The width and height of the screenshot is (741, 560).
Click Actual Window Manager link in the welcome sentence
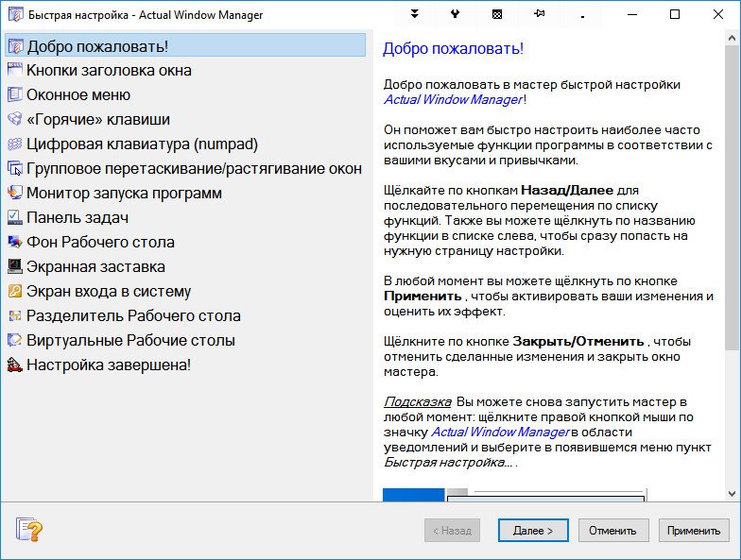pos(454,100)
